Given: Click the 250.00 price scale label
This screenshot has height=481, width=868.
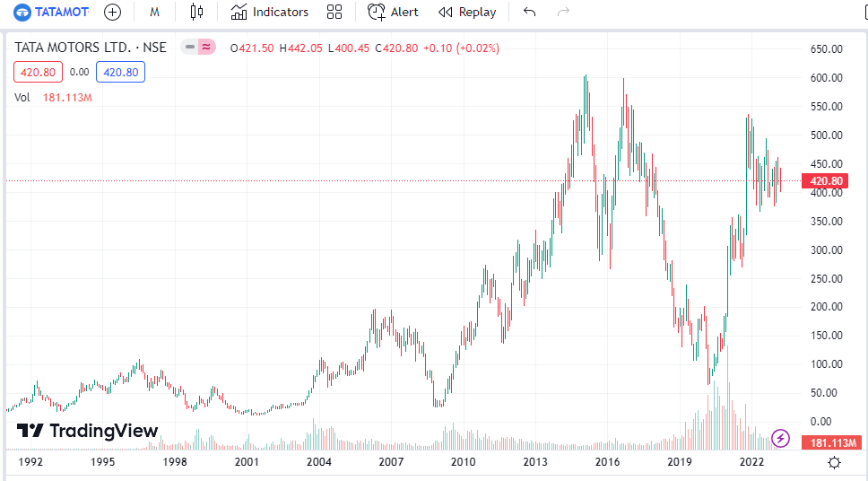Looking at the screenshot, I should click(x=827, y=278).
